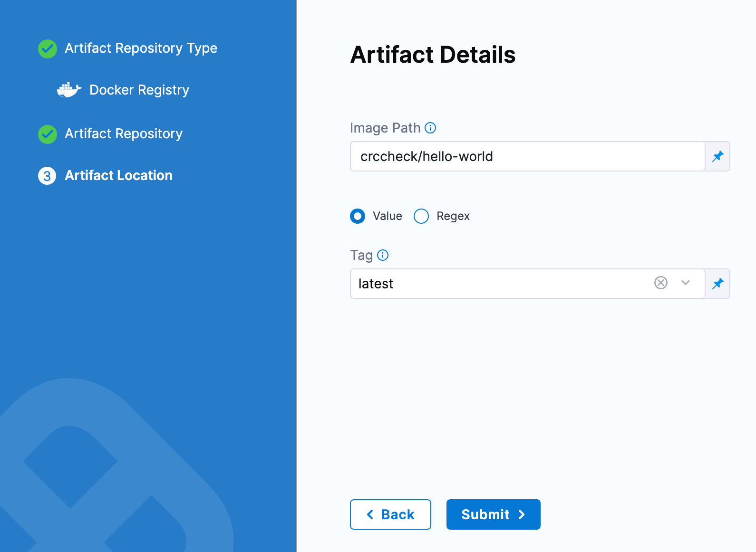The image size is (756, 552).
Task: Select the Value radio button
Action: pyautogui.click(x=358, y=216)
